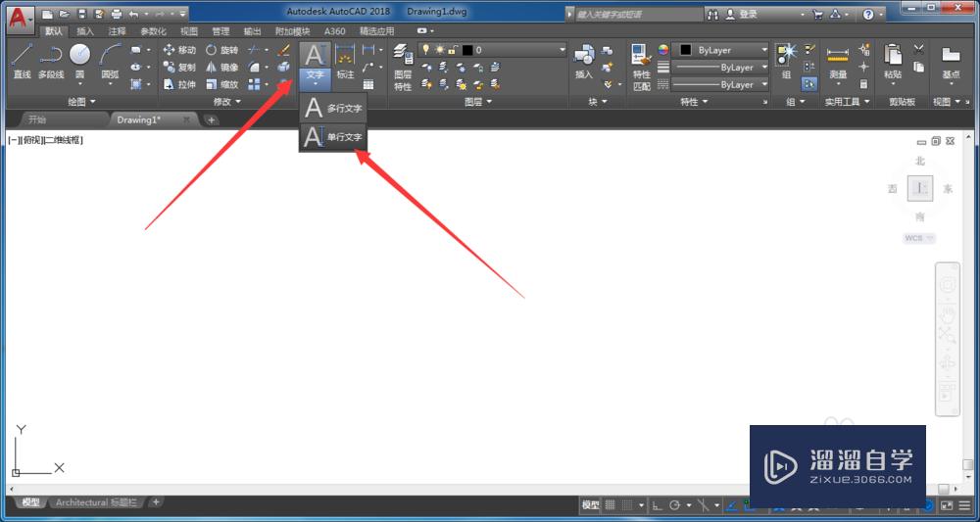Click the Save icon in quick access toolbar
This screenshot has height=522, width=980.
tap(82, 14)
